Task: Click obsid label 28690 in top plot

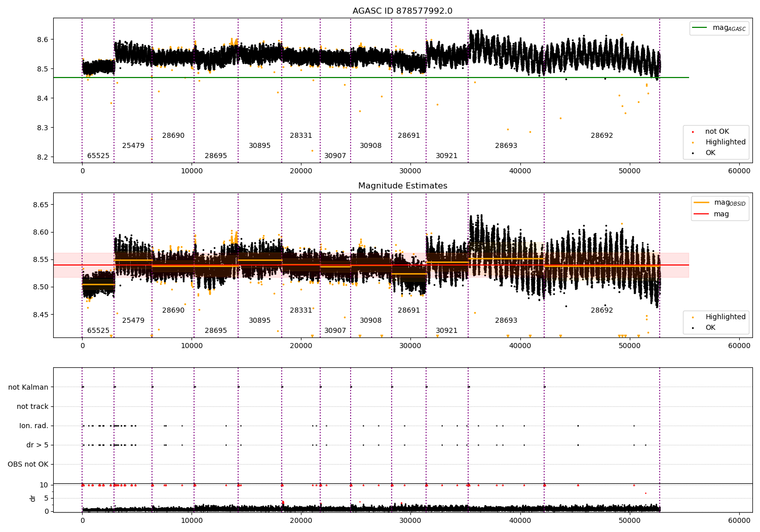Action: pyautogui.click(x=173, y=136)
